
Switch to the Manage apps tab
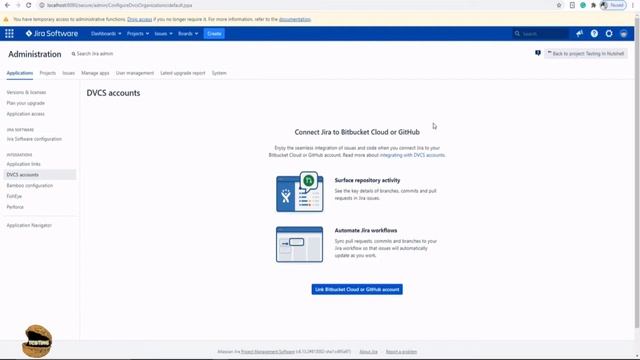click(95, 73)
